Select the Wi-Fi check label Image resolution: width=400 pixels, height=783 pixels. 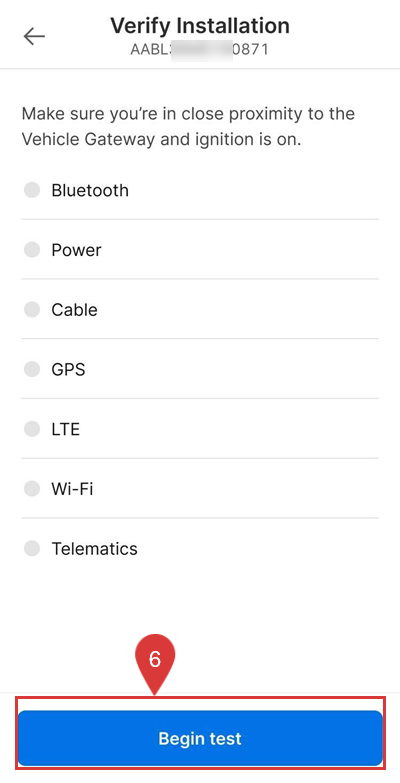(72, 489)
